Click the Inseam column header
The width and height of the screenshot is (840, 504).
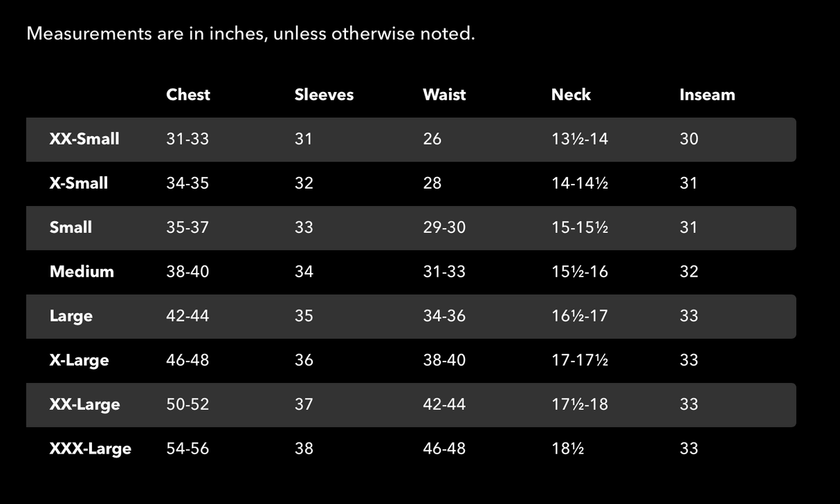(x=707, y=95)
